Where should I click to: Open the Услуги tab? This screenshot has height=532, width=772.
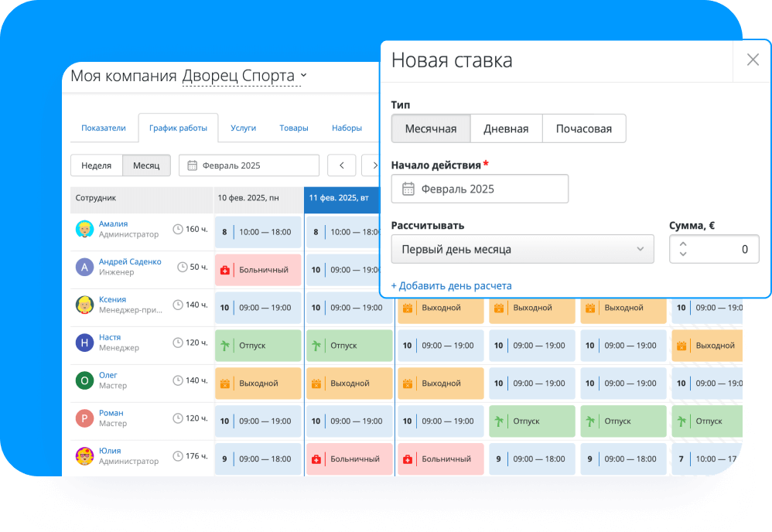[x=243, y=128]
